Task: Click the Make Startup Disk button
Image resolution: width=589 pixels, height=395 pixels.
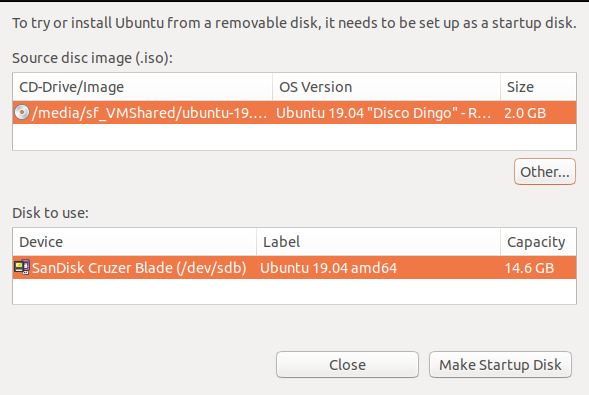Action: (500, 364)
